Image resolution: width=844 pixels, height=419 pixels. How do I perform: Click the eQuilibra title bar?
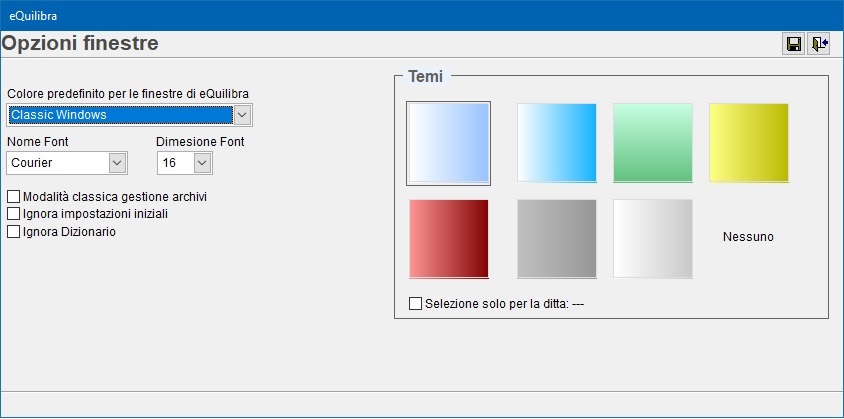400,14
